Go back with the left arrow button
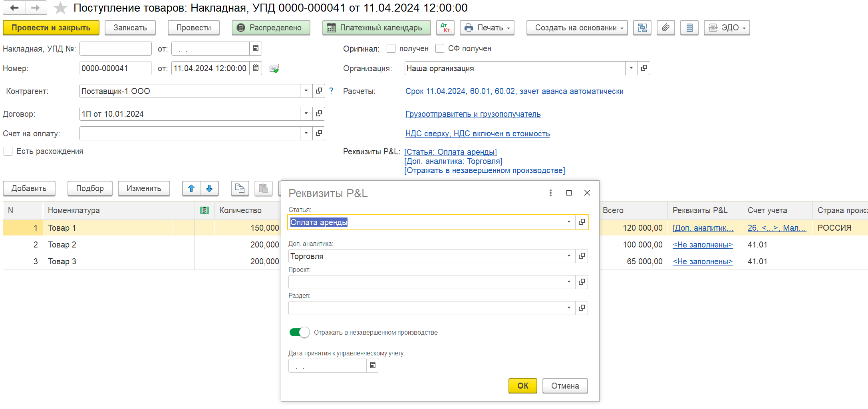 (x=14, y=8)
